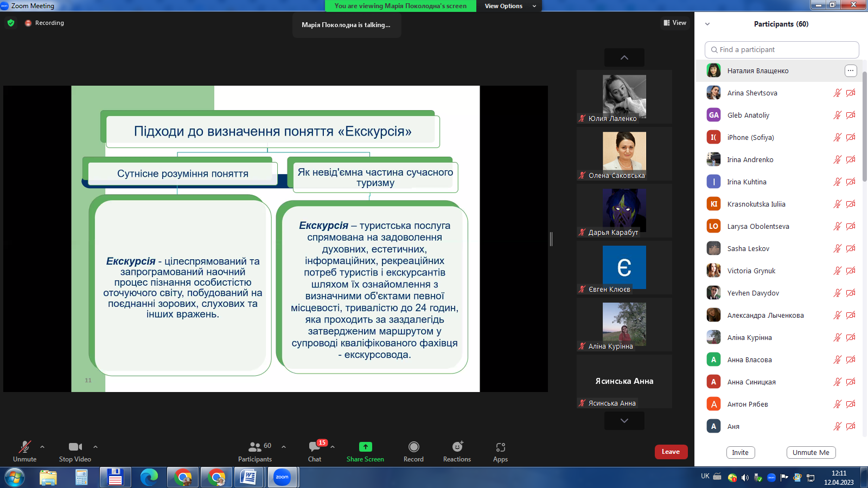Collapse the Participants panel chevron
This screenshot has width=868, height=488.
[707, 24]
